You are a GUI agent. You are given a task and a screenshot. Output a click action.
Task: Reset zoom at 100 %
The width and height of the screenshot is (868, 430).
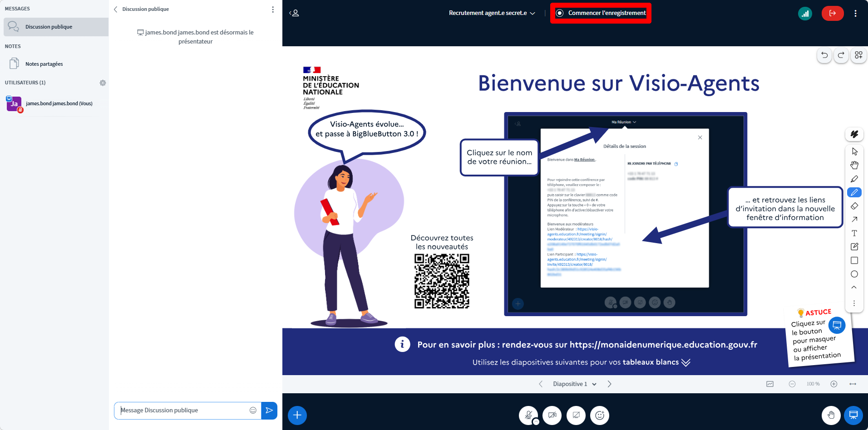[x=813, y=384]
